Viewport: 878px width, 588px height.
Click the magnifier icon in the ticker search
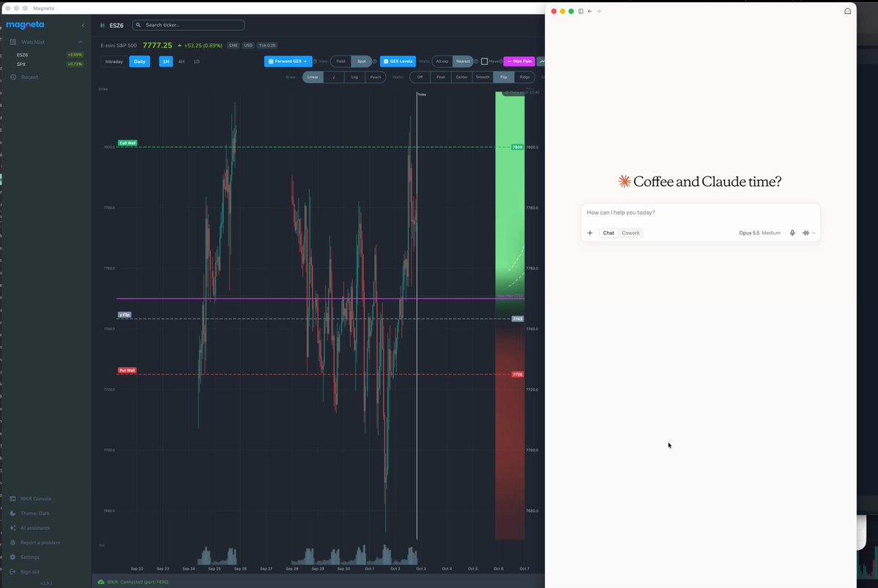click(138, 25)
